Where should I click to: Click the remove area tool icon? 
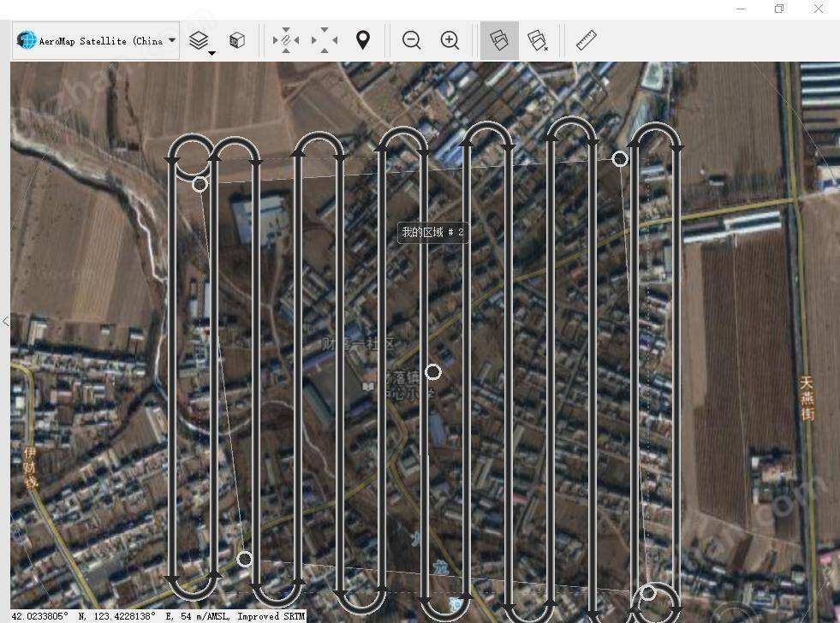tap(538, 40)
